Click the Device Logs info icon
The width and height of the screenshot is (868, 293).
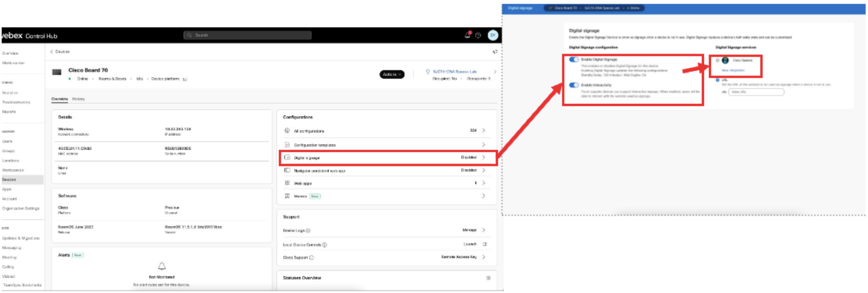(308, 231)
